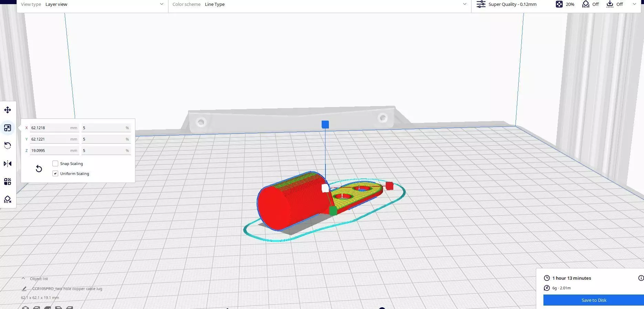This screenshot has height=309, width=644.
Task: Edit the Z size in mm field
Action: point(54,151)
